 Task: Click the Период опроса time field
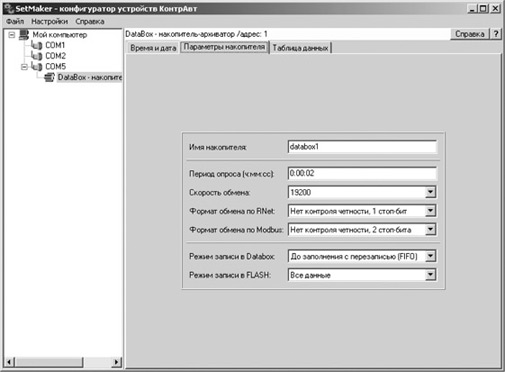[x=362, y=173]
